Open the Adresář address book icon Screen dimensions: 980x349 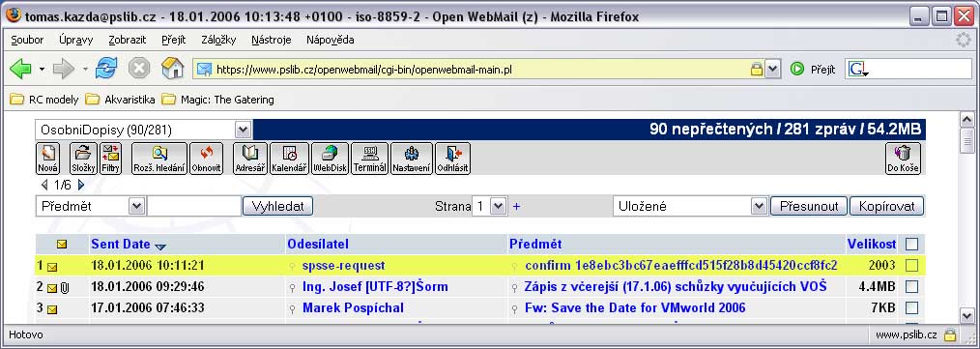point(250,159)
